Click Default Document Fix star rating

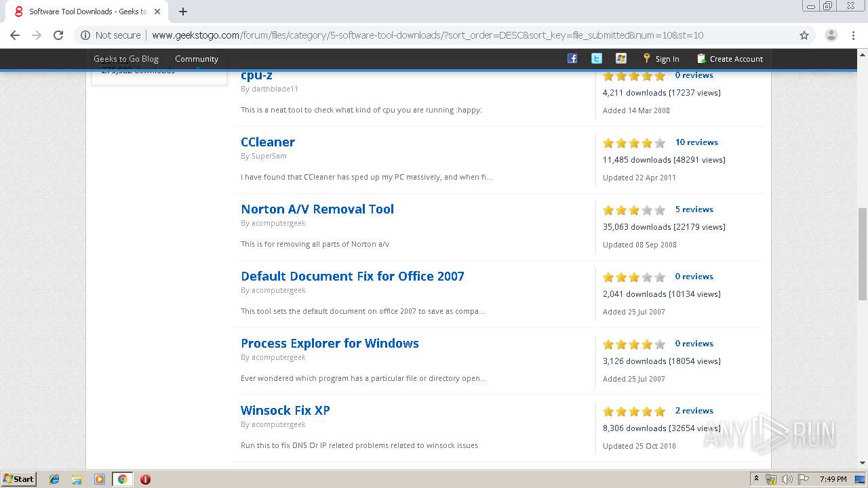coord(634,277)
